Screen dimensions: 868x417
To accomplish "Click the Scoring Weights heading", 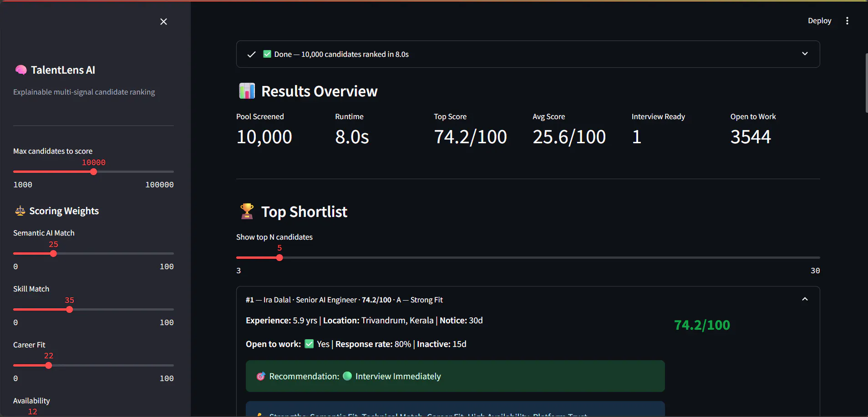I will 64,211.
